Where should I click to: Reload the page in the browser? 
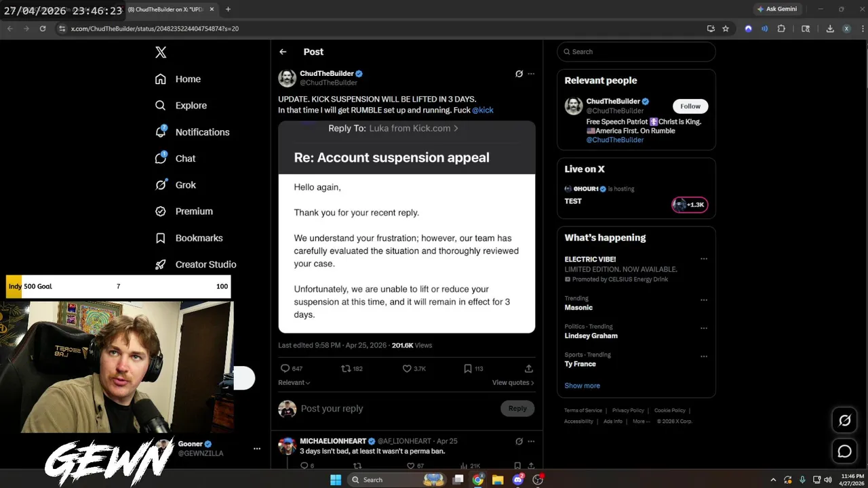click(x=43, y=28)
